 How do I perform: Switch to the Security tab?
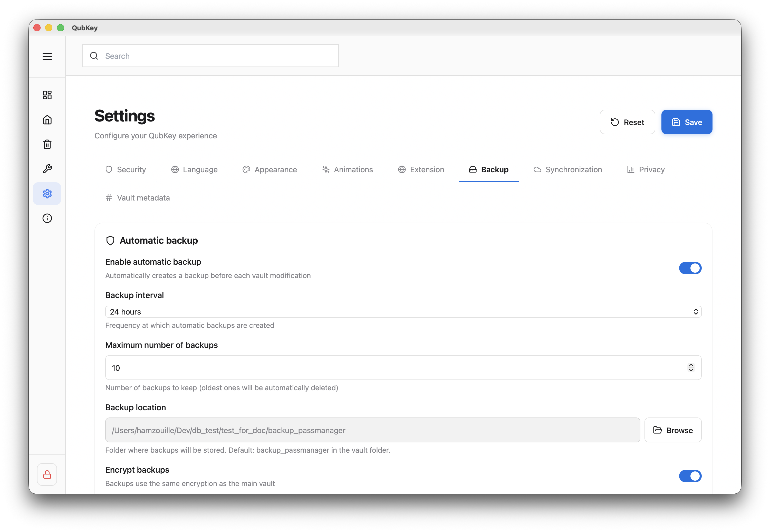point(126,170)
